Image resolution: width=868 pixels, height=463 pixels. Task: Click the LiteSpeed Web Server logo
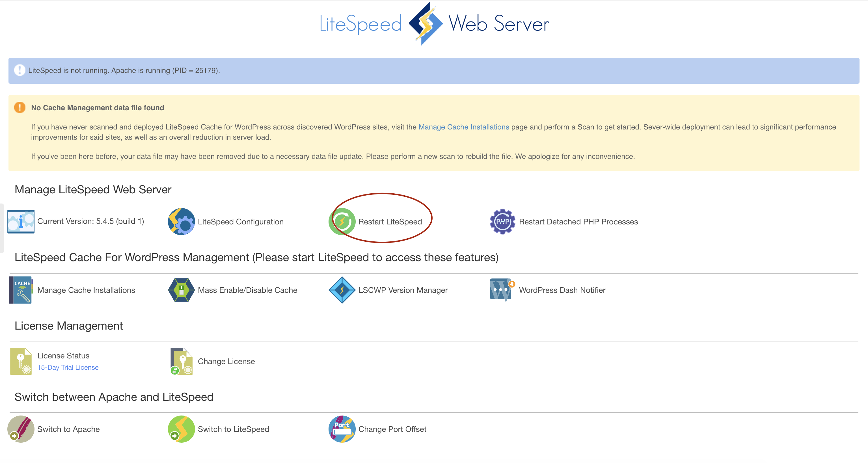click(434, 23)
